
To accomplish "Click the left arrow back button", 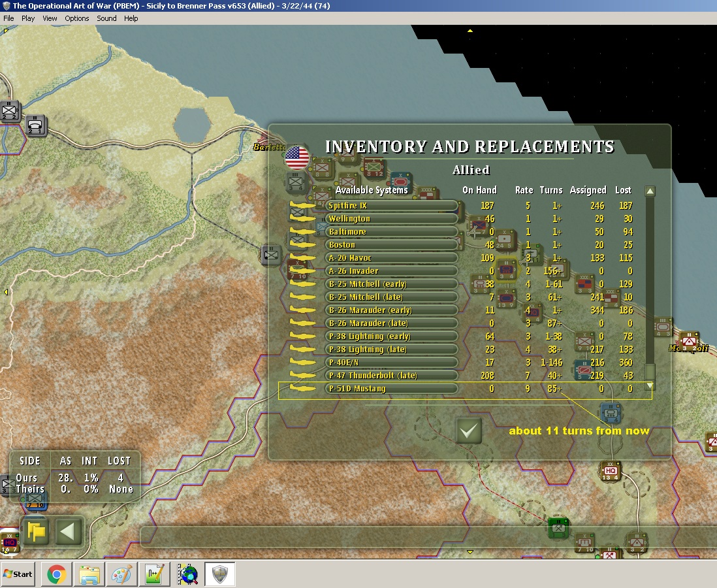I will tap(68, 531).
